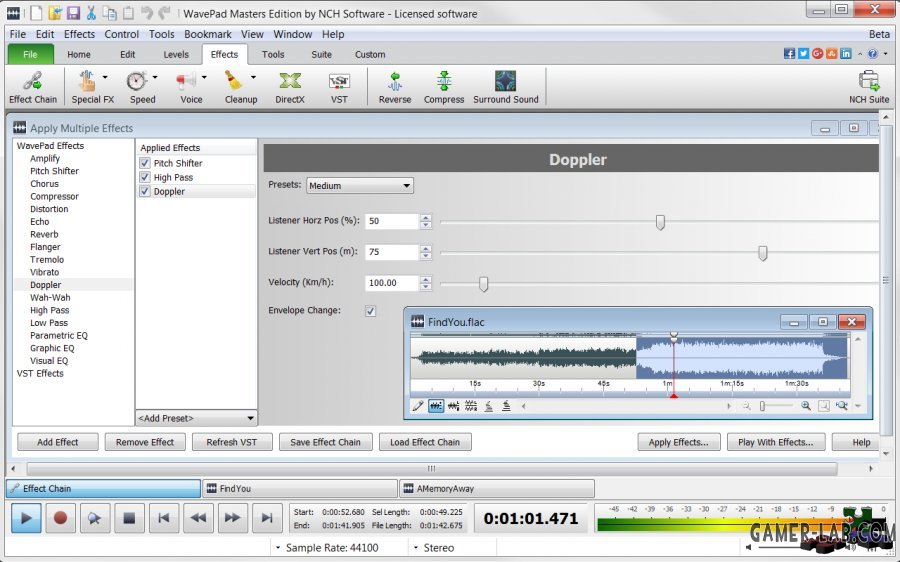Expand the Cleanup dropdown arrow
The width and height of the screenshot is (900, 562).
(x=253, y=76)
